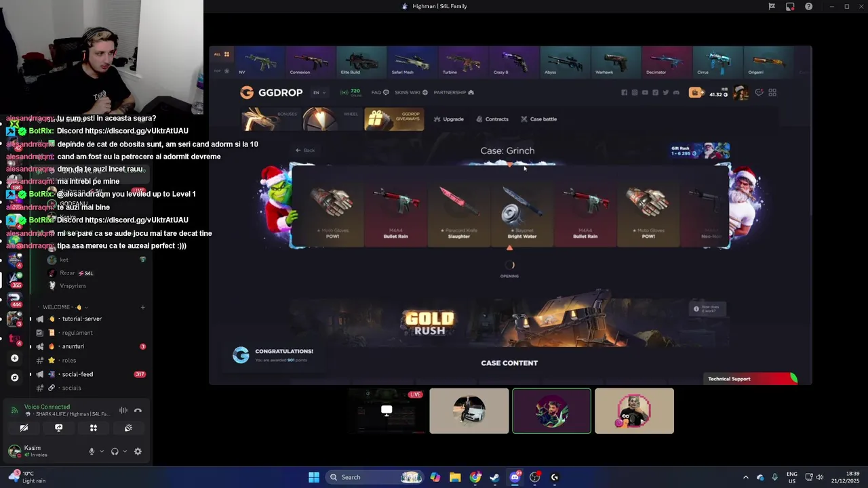Open the Gold Rush banner
Viewport: 868px width, 488px height.
coord(509,322)
